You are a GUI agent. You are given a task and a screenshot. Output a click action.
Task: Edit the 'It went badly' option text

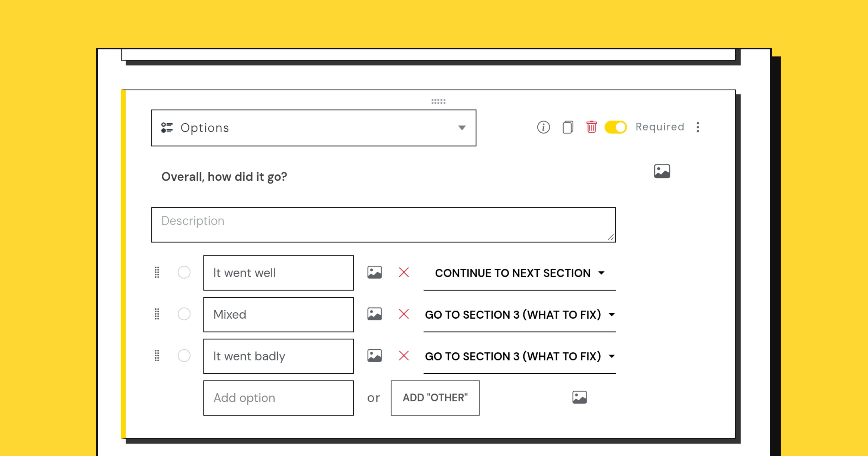click(279, 356)
